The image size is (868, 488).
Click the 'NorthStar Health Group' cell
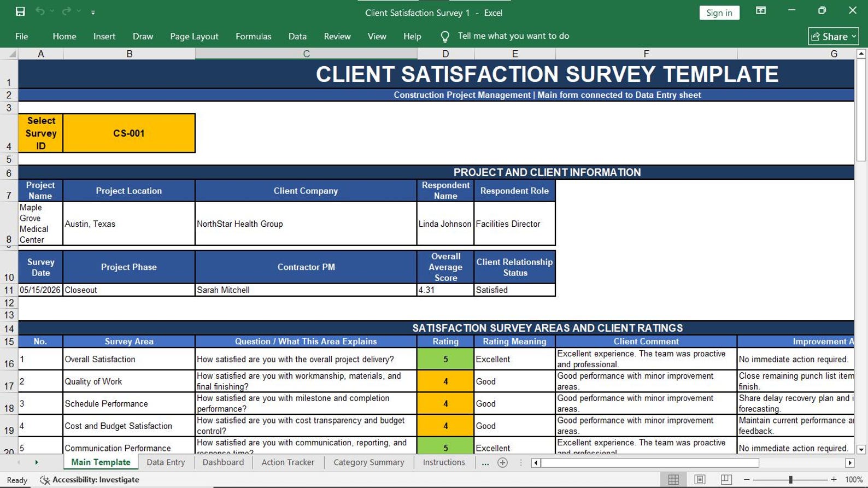click(306, 224)
